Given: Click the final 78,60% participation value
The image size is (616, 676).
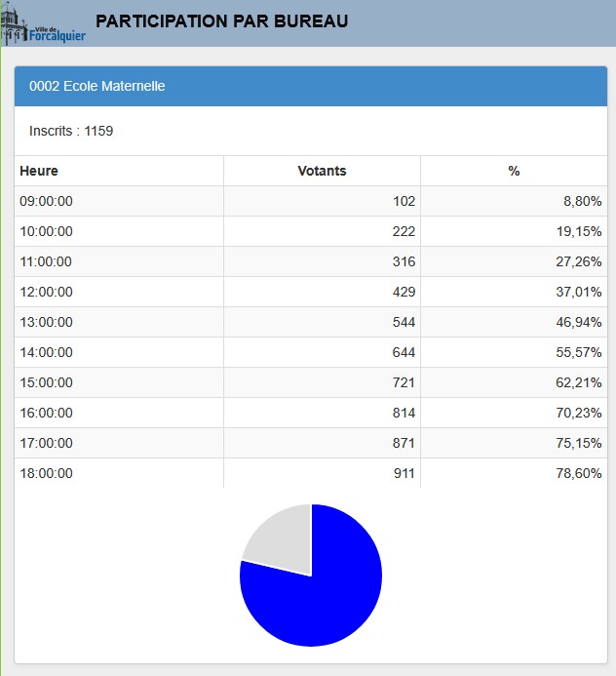Looking at the screenshot, I should point(579,473).
